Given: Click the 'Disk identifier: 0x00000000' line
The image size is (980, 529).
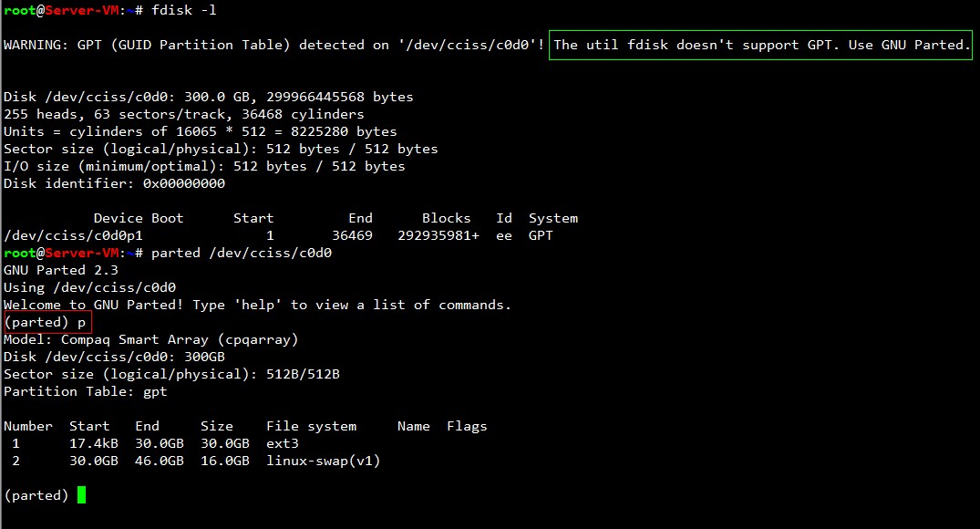Looking at the screenshot, I should [114, 184].
